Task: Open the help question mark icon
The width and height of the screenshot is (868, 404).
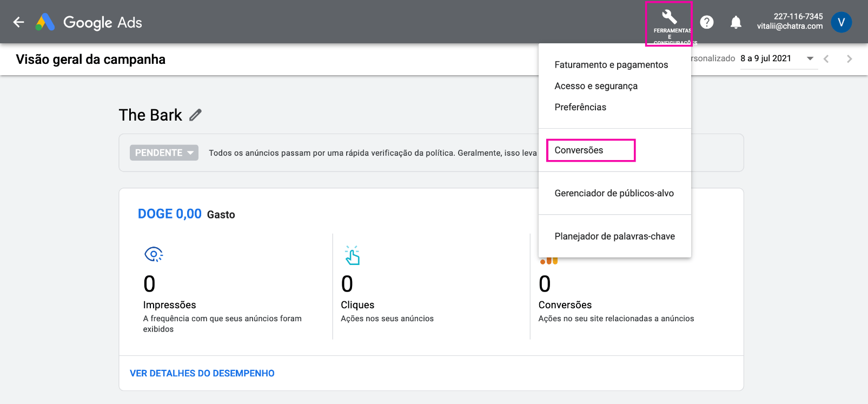Action: point(707,22)
